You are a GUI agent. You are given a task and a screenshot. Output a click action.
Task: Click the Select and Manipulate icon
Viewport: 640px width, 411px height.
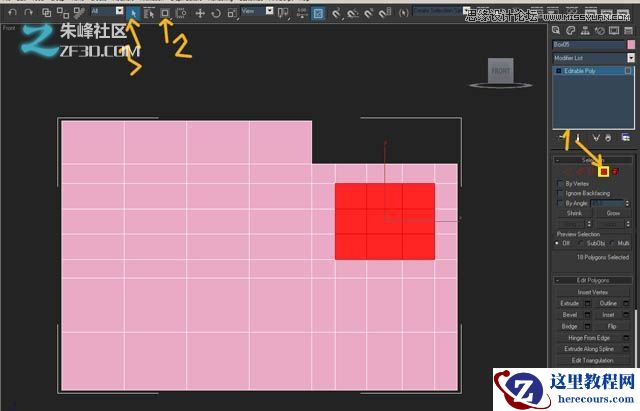(x=302, y=13)
